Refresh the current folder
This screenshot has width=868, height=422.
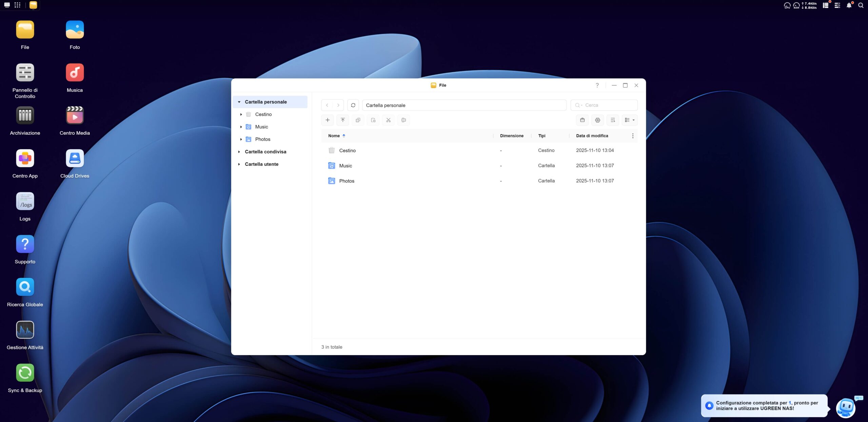[x=353, y=105]
